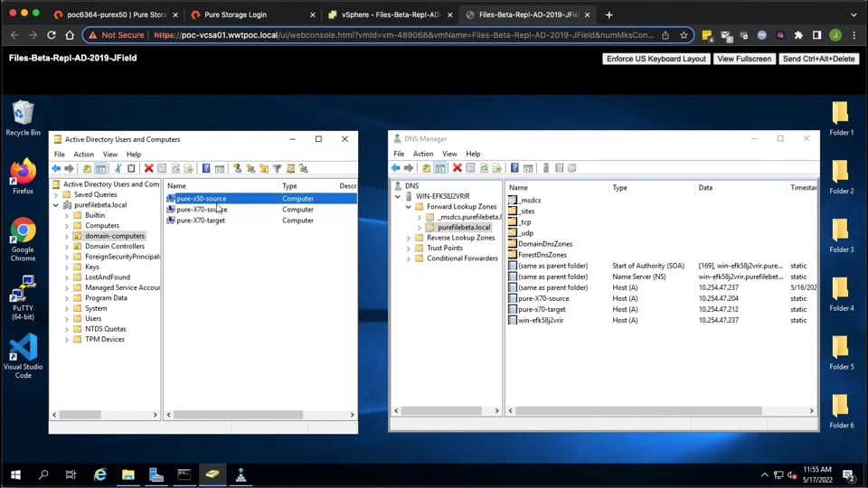Collapse Forward Lookup Zones in DNS tree
Image resolution: width=868 pixels, height=488 pixels.
point(409,206)
